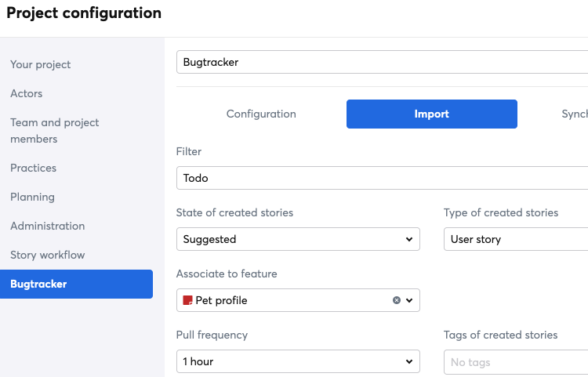
Task: Open the Type of created stories dropdown
Action: (x=516, y=239)
